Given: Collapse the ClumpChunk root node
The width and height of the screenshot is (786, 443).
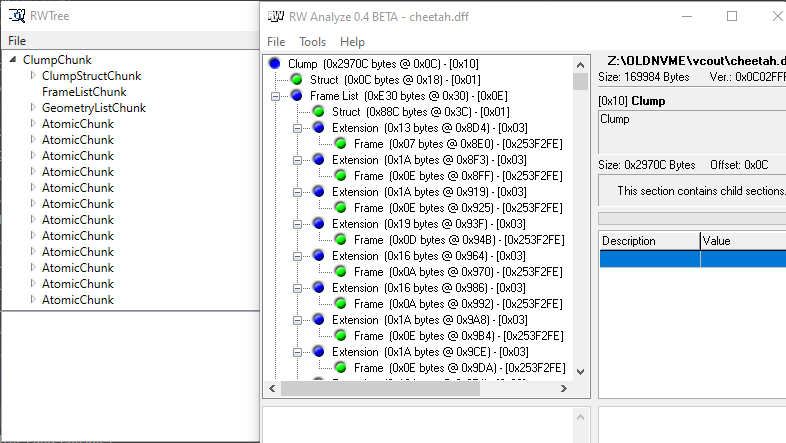Looking at the screenshot, I should pos(14,60).
